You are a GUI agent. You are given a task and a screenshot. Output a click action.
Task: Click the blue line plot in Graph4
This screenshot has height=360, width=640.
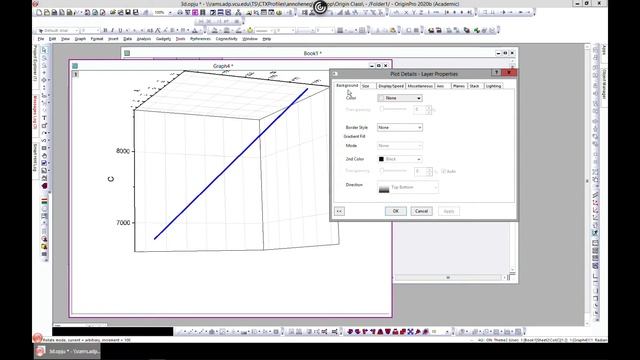[231, 163]
